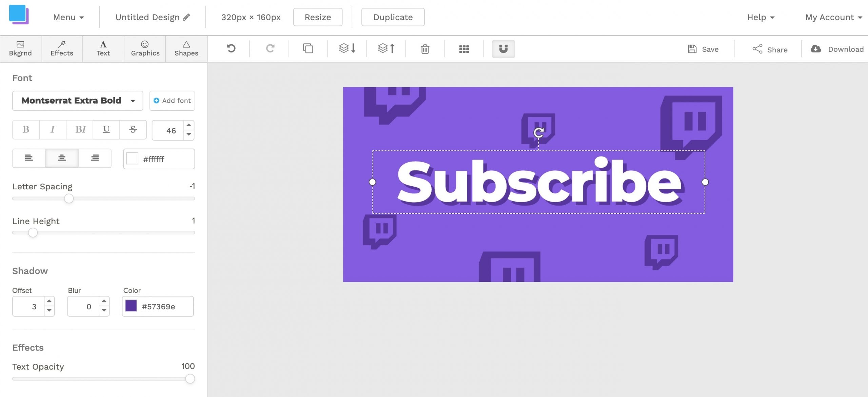The height and width of the screenshot is (397, 868).
Task: Select the Effects panel tab
Action: coord(61,49)
